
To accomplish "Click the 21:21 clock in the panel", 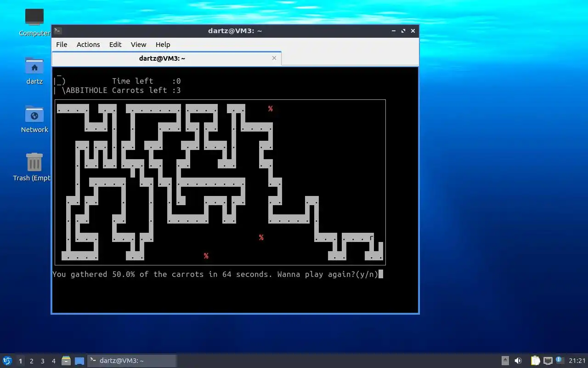I will click(577, 361).
